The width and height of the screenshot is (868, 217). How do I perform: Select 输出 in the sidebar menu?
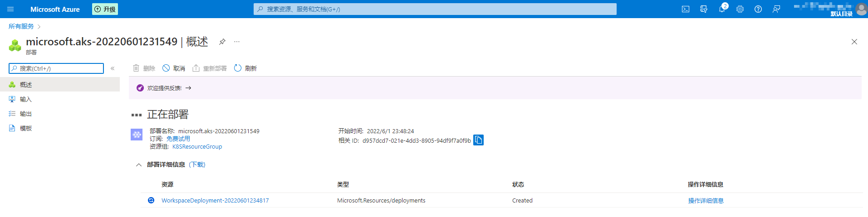[60, 114]
